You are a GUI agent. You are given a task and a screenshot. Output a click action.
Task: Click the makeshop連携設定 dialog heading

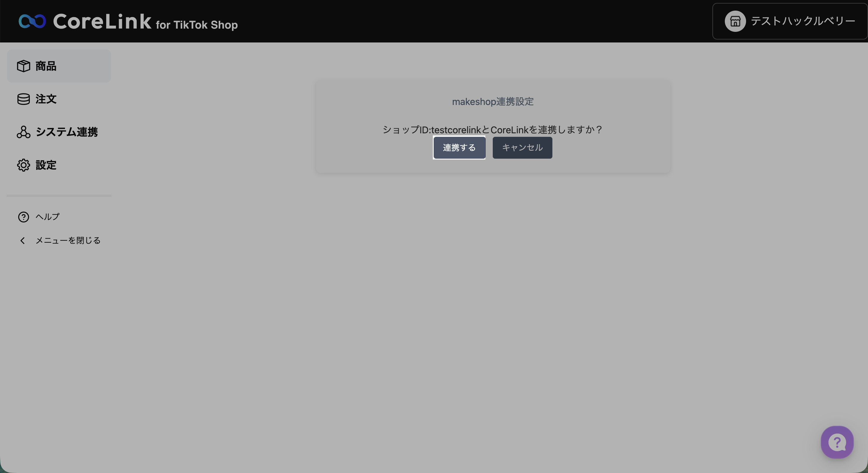click(493, 102)
